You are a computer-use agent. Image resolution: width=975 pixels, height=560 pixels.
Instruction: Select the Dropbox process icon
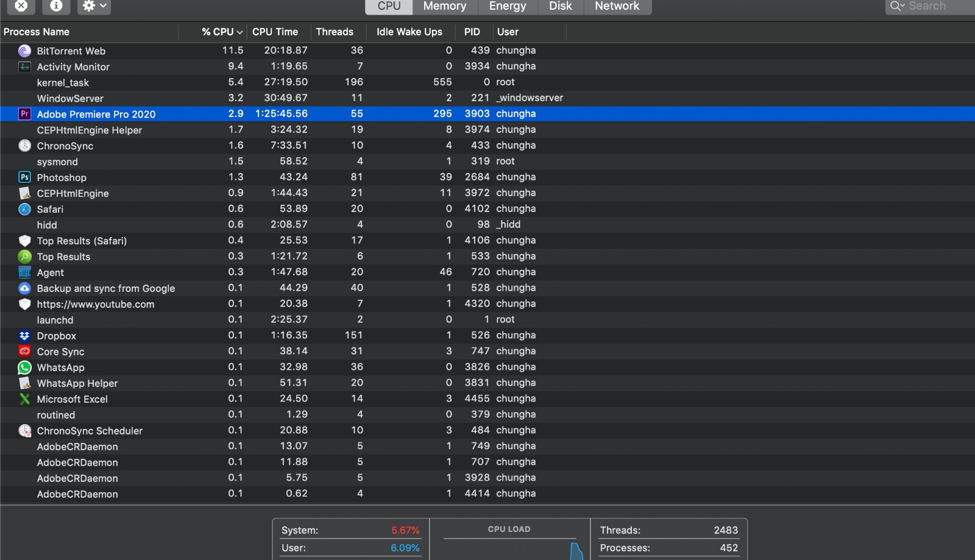[x=24, y=336]
